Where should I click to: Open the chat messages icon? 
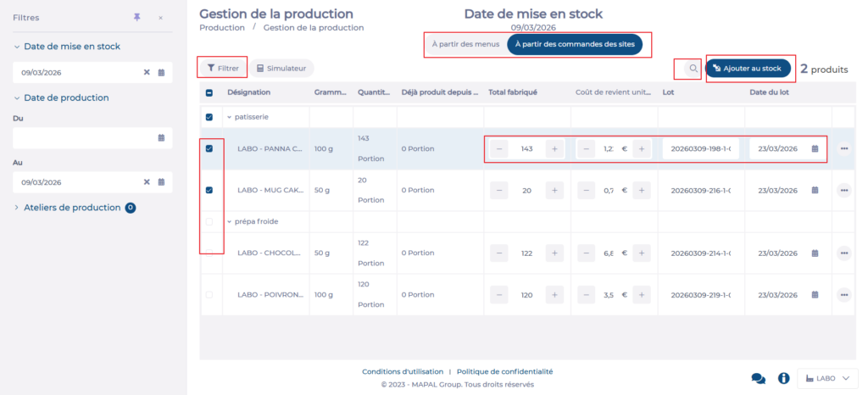pyautogui.click(x=758, y=378)
